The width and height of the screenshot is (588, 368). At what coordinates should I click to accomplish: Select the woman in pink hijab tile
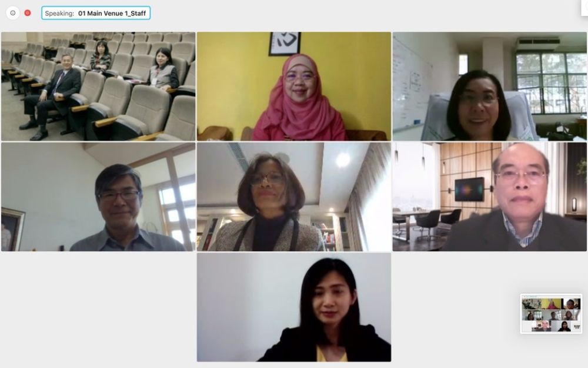(x=294, y=87)
